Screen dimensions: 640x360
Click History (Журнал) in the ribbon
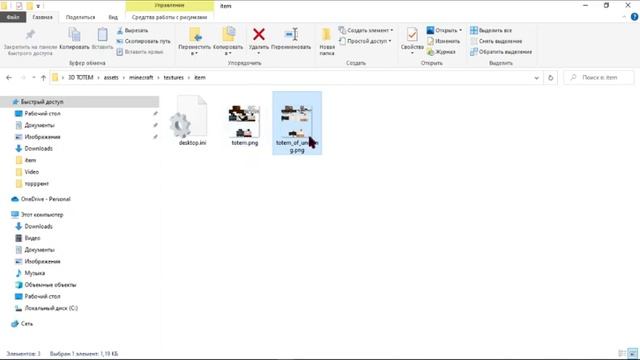tap(441, 52)
